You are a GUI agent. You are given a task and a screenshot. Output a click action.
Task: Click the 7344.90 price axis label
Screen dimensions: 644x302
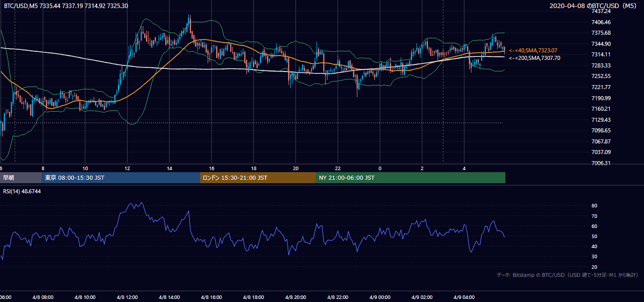(x=601, y=44)
